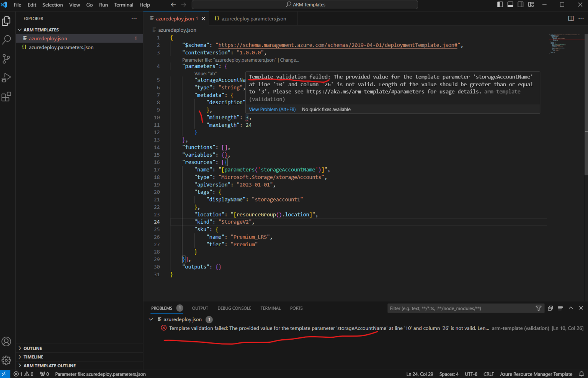Click the notifications bell in status bar
This screenshot has width=588, height=378.
tap(581, 374)
